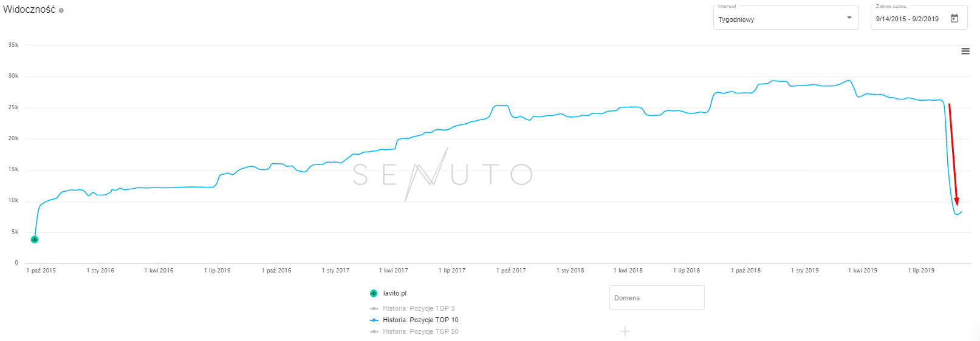
Task: Click the 1 sty 2018 axis label
Action: pos(570,271)
